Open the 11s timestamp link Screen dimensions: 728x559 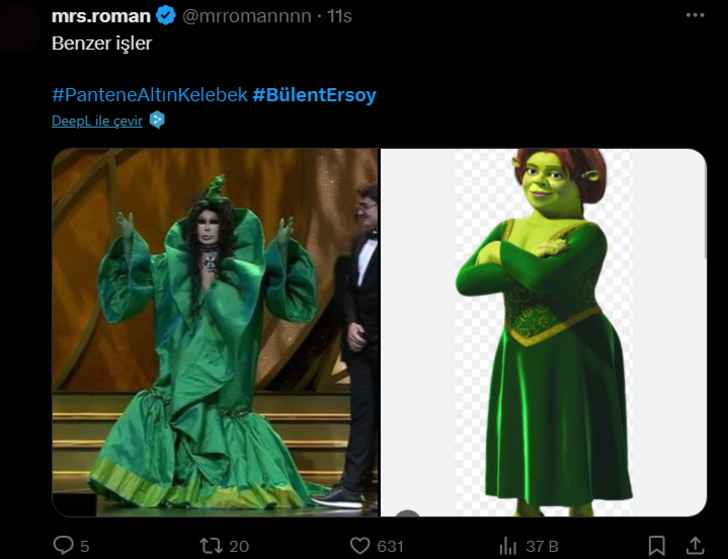pyautogui.click(x=340, y=16)
